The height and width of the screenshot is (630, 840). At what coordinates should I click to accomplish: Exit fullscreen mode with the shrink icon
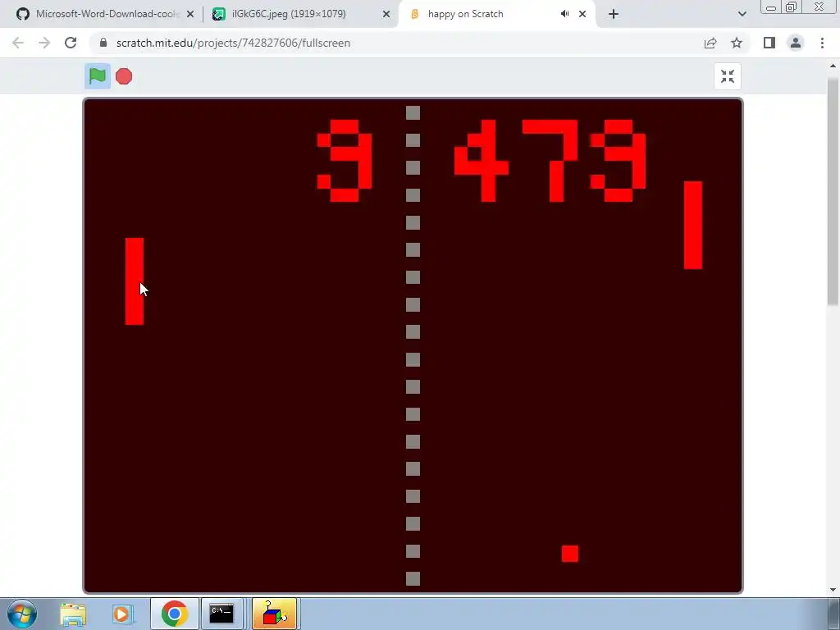(728, 76)
